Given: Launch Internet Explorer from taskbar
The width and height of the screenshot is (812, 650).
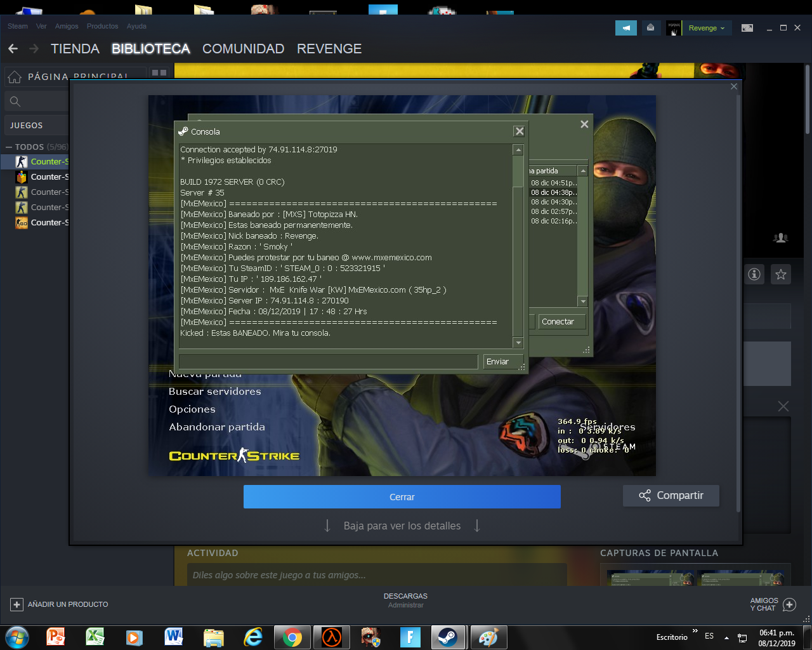Looking at the screenshot, I should tap(253, 637).
